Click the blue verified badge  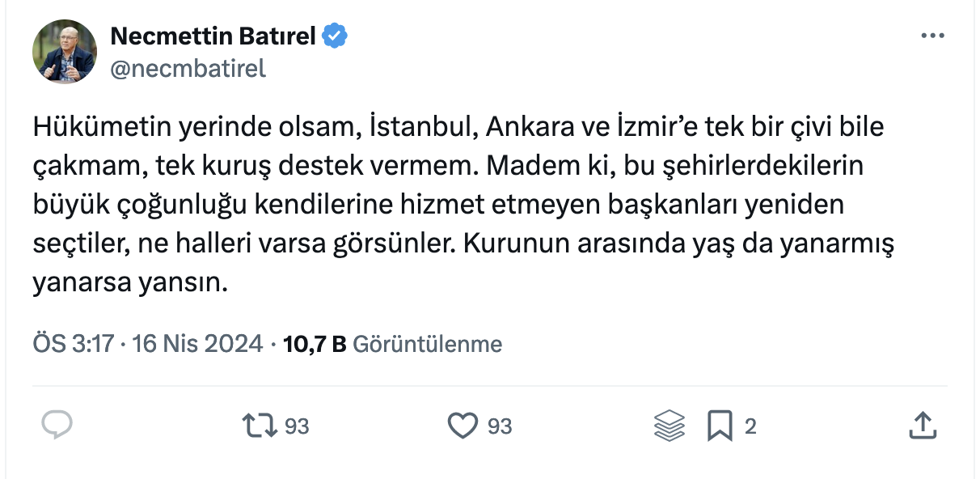[x=335, y=36]
